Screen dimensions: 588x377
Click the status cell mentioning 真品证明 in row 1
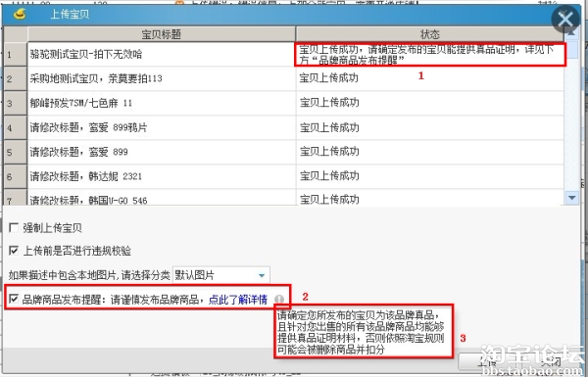430,54
